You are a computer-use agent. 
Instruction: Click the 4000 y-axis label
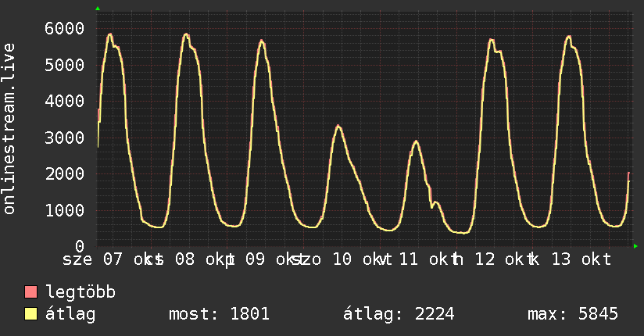point(65,101)
